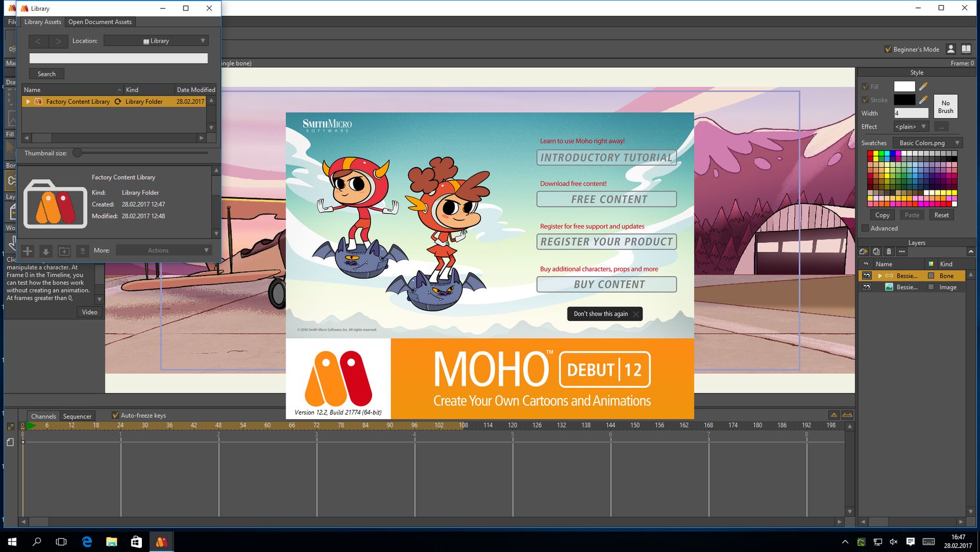Toggle the Stroke checkbox in Style panel
Viewport: 980px width, 552px height.
coord(865,100)
